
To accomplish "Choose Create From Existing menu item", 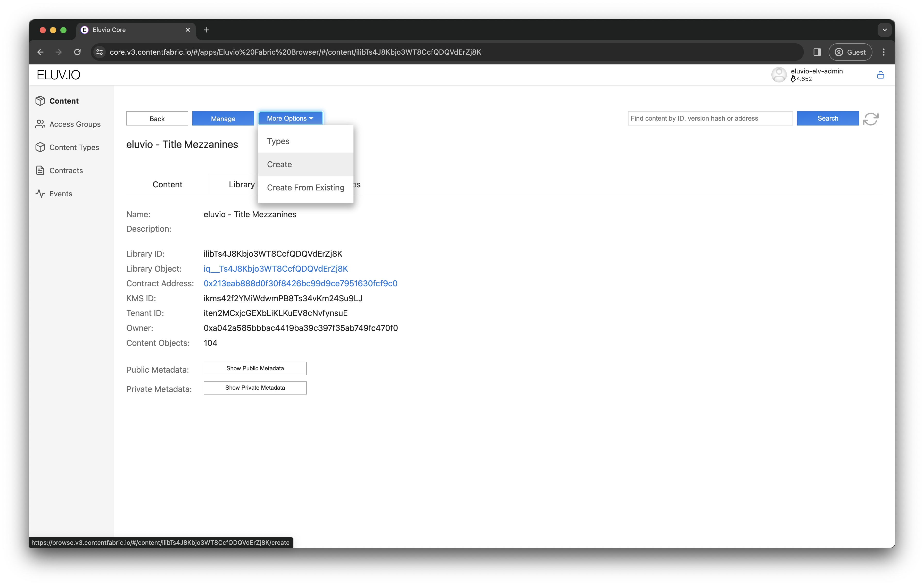I will point(306,188).
